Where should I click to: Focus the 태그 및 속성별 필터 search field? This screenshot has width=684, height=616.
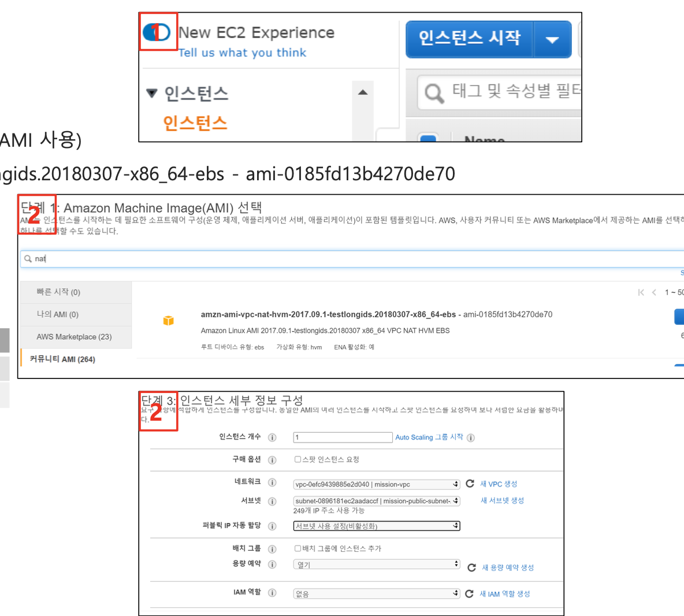500,92
